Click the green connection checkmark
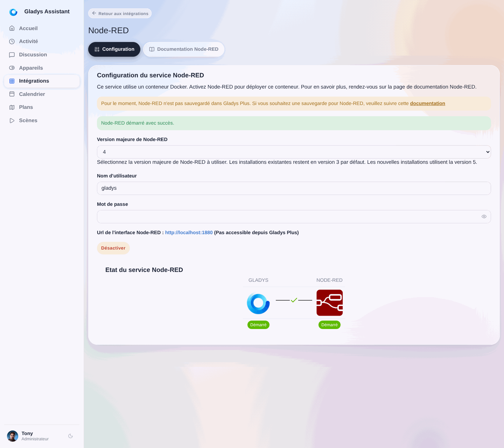Image resolution: width=504 pixels, height=448 pixels. click(x=294, y=300)
